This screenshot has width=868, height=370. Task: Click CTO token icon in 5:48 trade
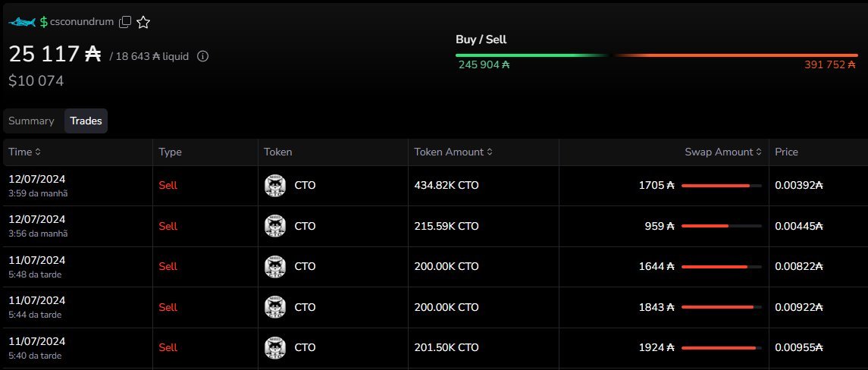275,266
